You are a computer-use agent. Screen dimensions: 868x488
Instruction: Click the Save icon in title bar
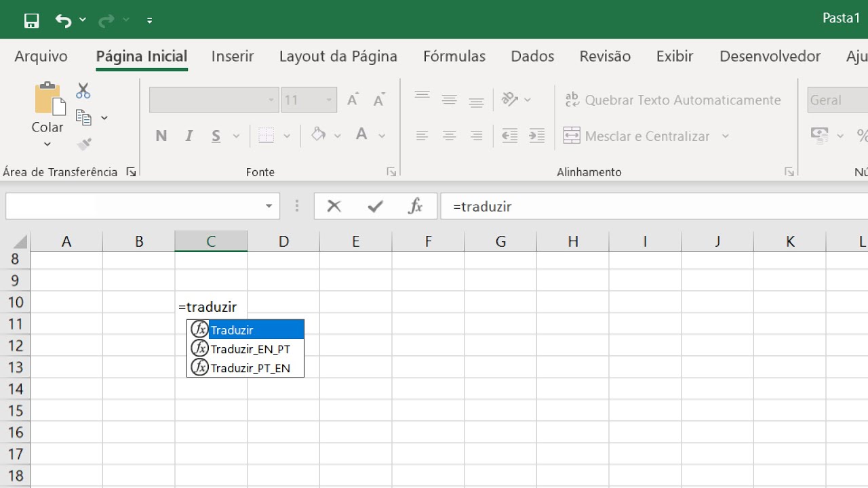(x=31, y=20)
